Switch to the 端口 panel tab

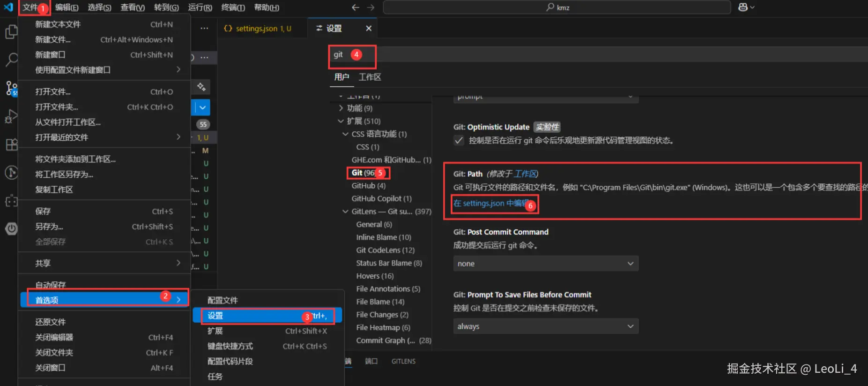pos(371,361)
